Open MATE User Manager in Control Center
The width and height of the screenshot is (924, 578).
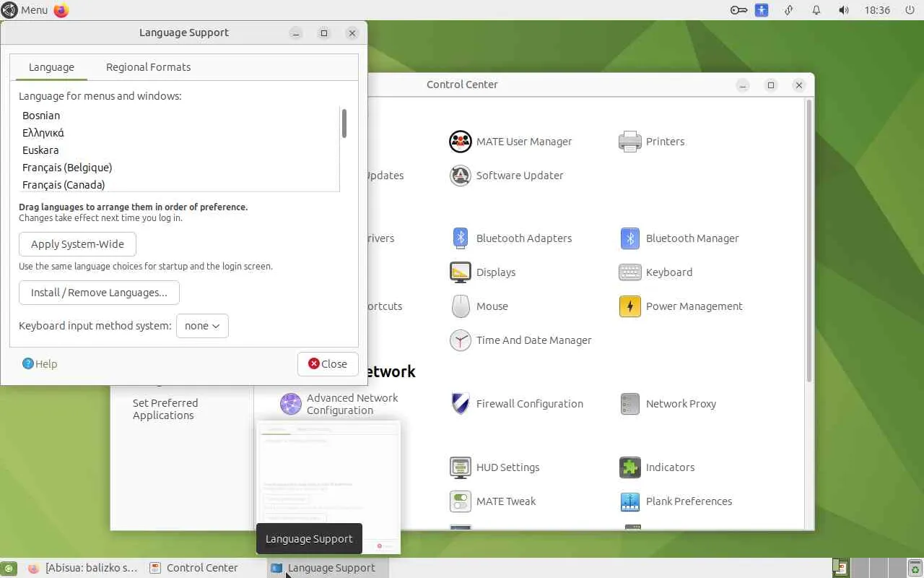(510, 142)
